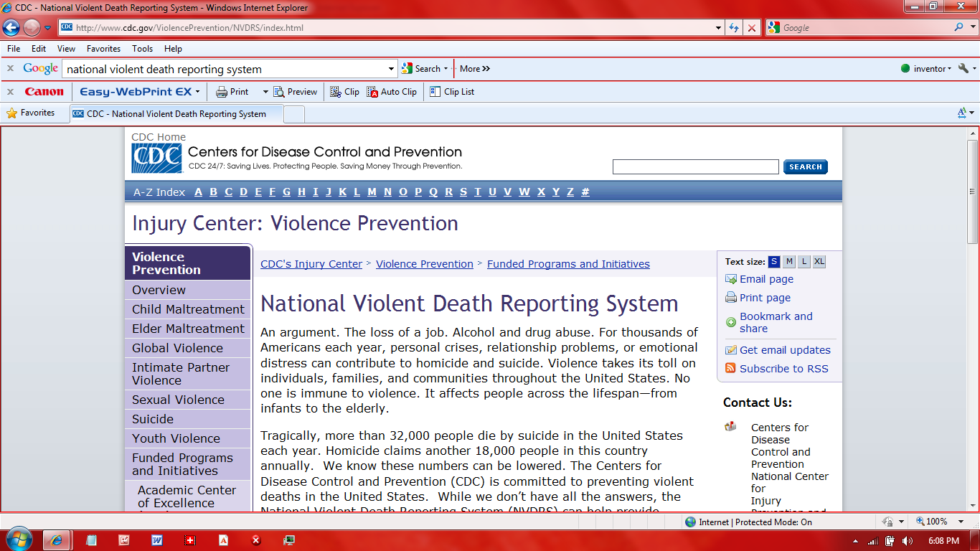Click the CDC site search text field

695,167
